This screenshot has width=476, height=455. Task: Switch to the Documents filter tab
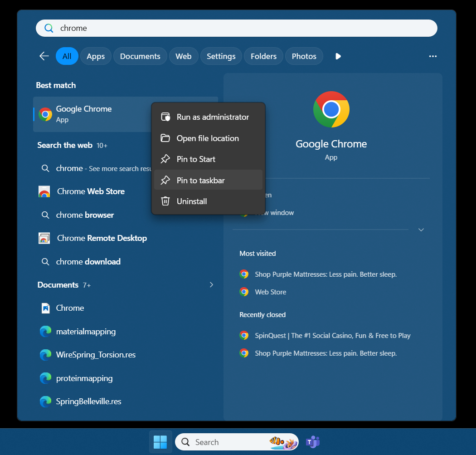(x=140, y=56)
